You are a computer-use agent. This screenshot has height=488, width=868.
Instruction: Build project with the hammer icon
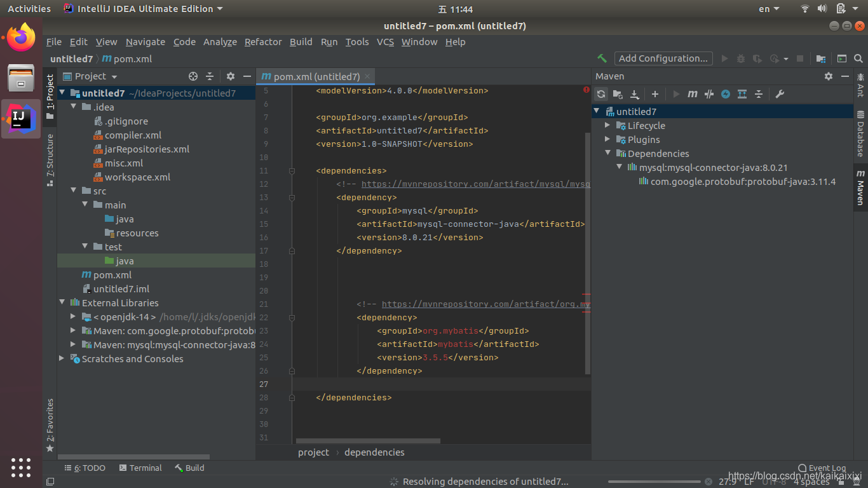[602, 58]
